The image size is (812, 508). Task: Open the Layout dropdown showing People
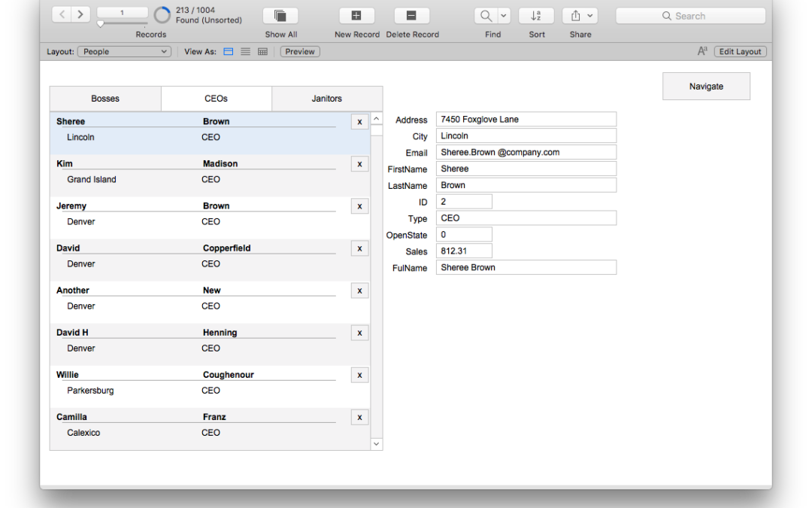(124, 51)
